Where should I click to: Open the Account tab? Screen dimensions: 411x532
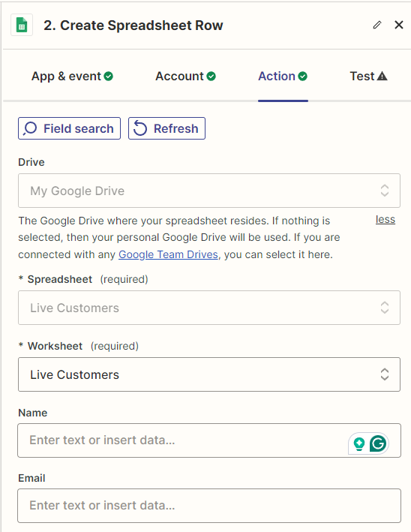click(x=185, y=77)
